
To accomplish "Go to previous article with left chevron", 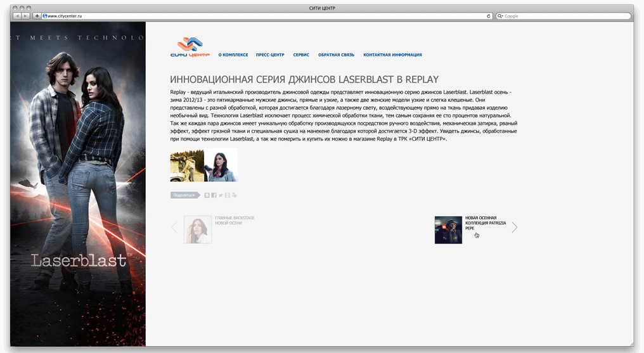I will (174, 228).
